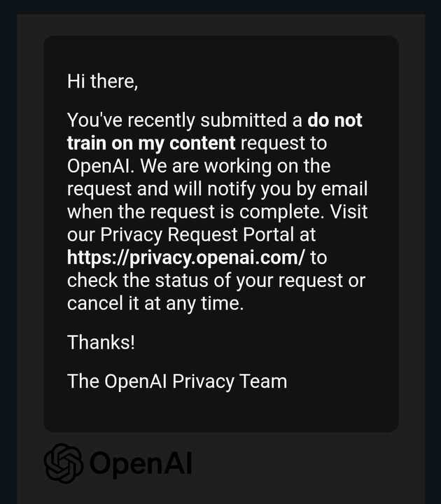Select the "Thanks!" line
This screenshot has width=441, height=504.
click(101, 342)
